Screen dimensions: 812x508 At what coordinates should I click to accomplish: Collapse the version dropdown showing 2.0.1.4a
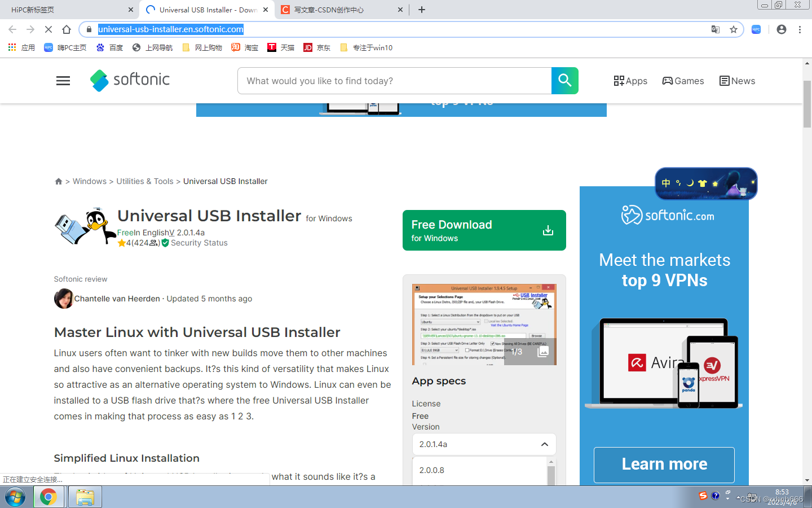click(x=544, y=444)
